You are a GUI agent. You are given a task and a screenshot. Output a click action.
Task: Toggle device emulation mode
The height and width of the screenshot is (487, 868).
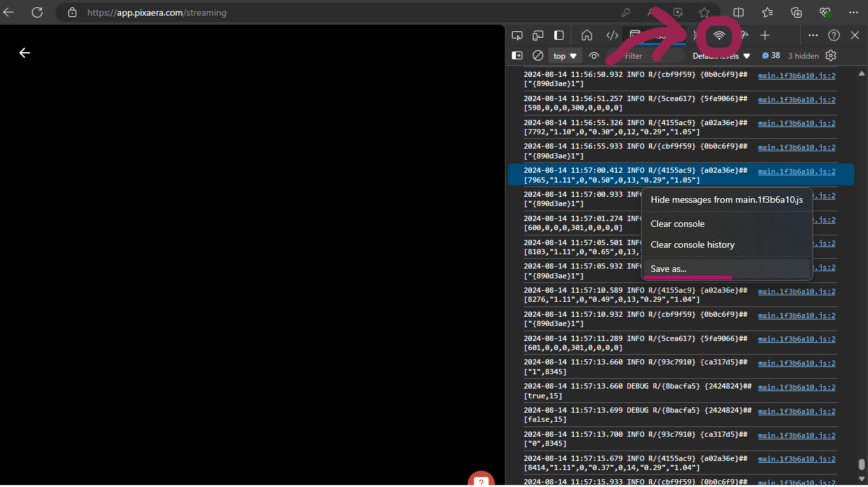coord(538,35)
